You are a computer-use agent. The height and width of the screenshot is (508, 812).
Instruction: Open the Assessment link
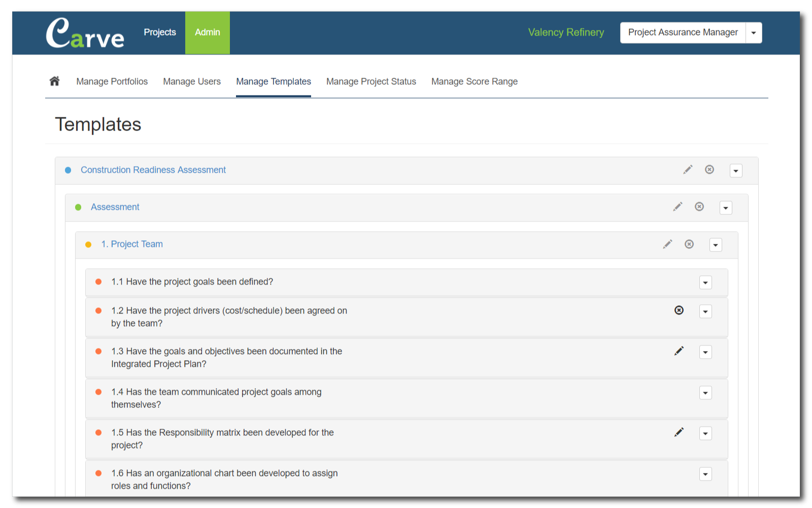115,207
